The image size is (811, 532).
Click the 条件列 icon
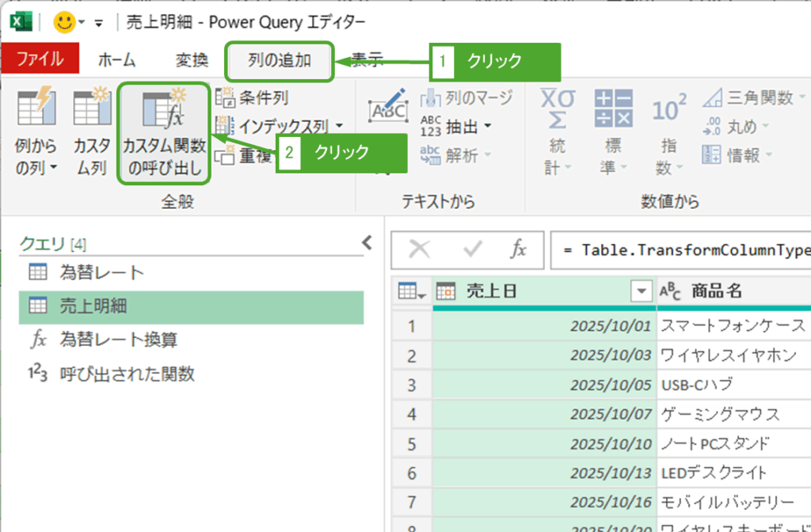click(x=225, y=97)
